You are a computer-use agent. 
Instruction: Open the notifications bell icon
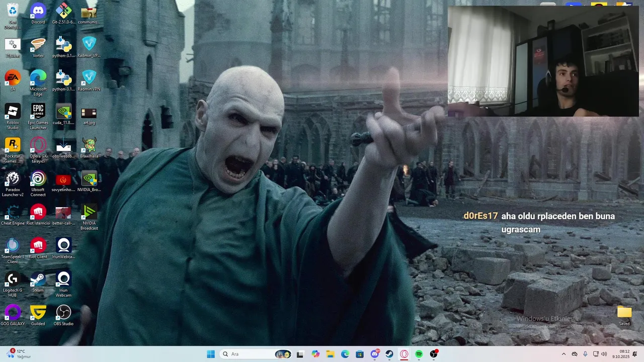click(635, 354)
